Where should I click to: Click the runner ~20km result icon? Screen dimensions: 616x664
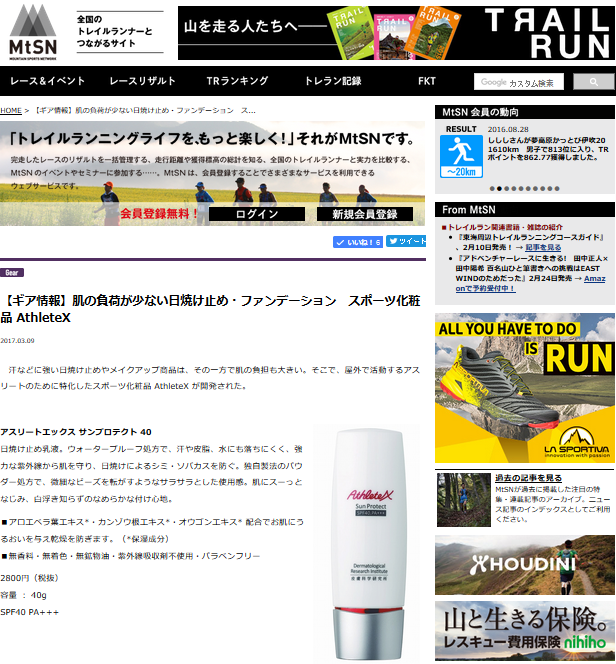(461, 156)
